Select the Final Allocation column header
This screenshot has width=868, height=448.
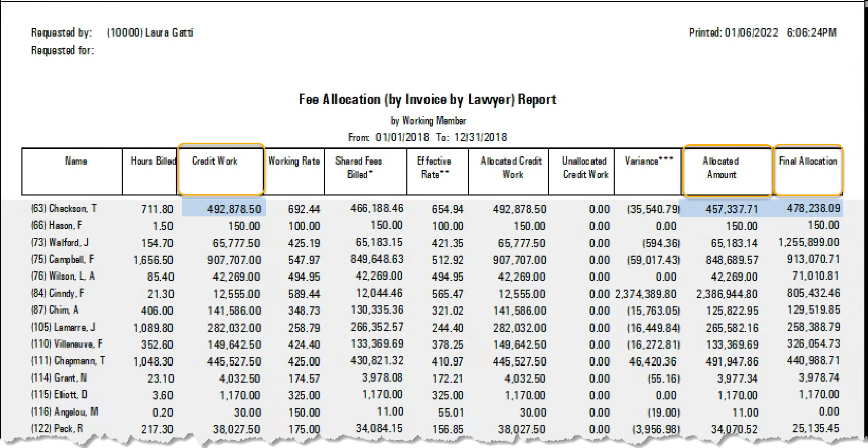pyautogui.click(x=808, y=169)
